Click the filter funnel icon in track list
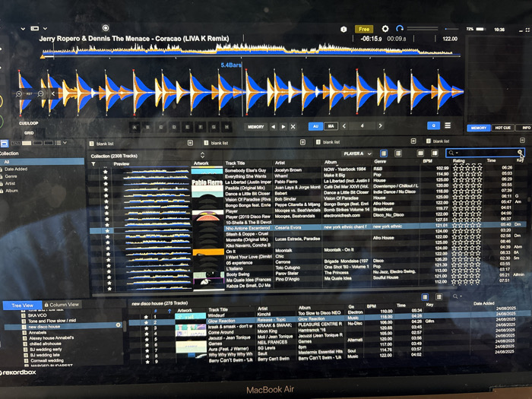Viewport: 532px width, 399px height. (x=93, y=164)
